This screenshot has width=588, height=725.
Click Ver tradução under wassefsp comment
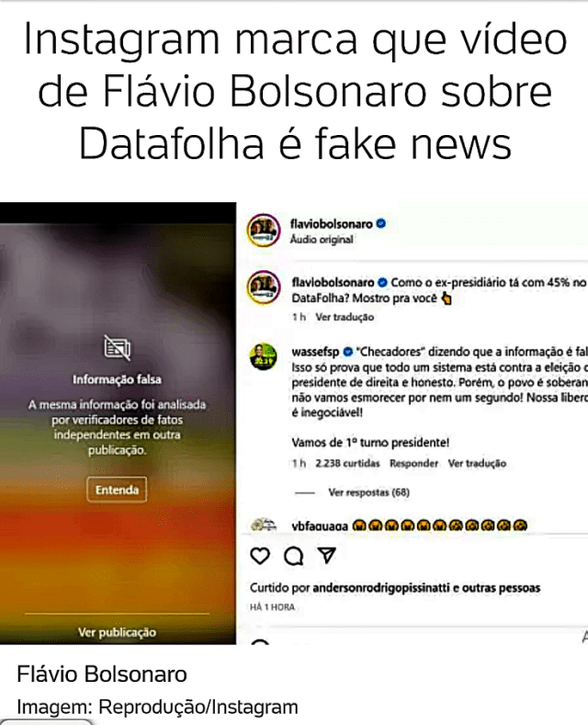point(477,463)
